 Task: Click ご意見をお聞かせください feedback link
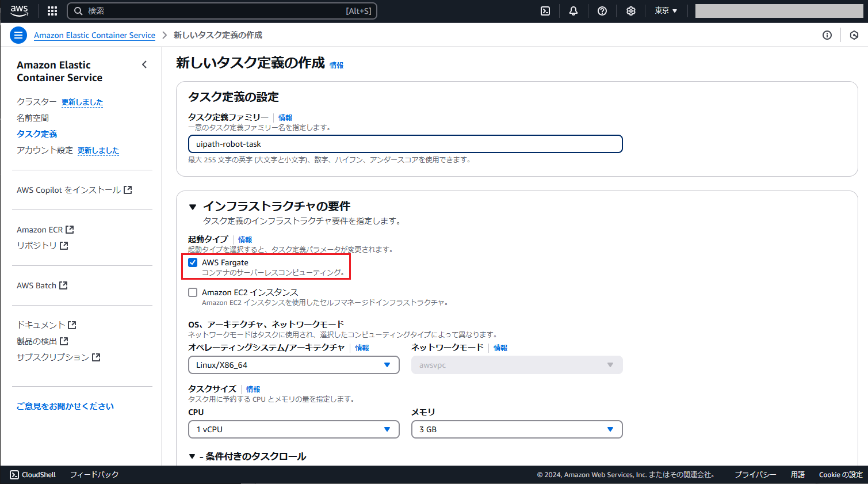tap(65, 406)
